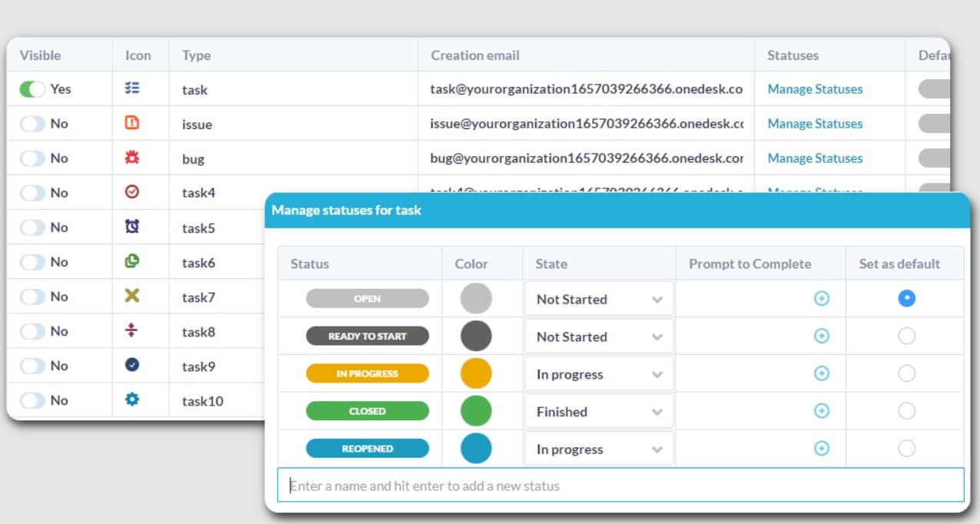Image resolution: width=980 pixels, height=524 pixels.
Task: Set READY TO START as default status
Action: click(x=907, y=336)
